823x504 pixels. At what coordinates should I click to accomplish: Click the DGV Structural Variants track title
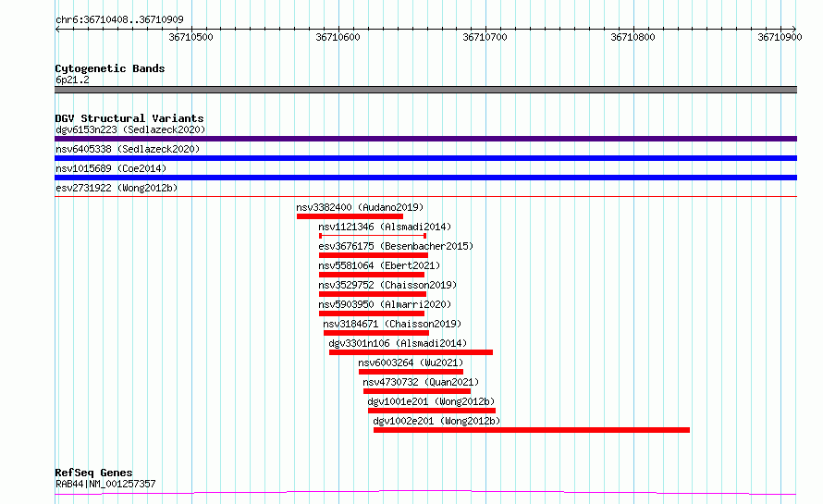[129, 118]
